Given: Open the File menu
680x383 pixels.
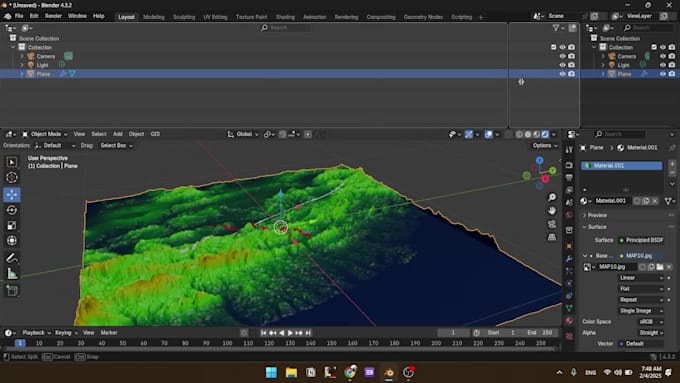Looking at the screenshot, I should pos(19,16).
